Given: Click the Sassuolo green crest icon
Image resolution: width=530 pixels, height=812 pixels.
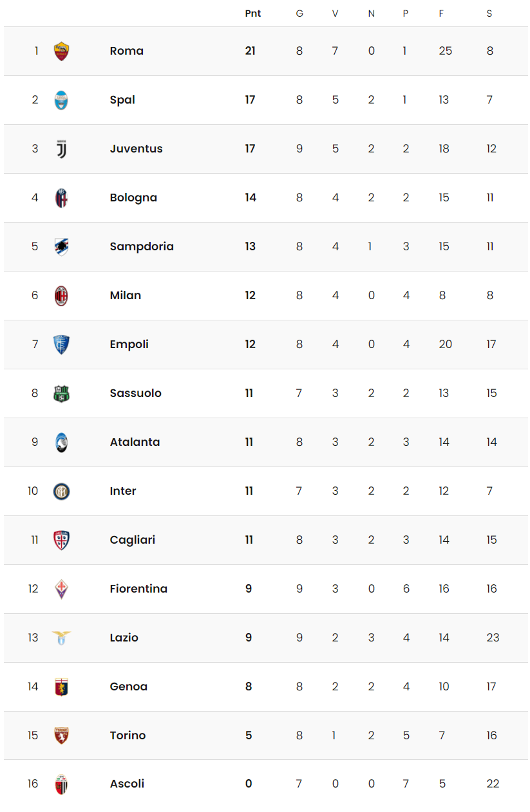Looking at the screenshot, I should [61, 393].
